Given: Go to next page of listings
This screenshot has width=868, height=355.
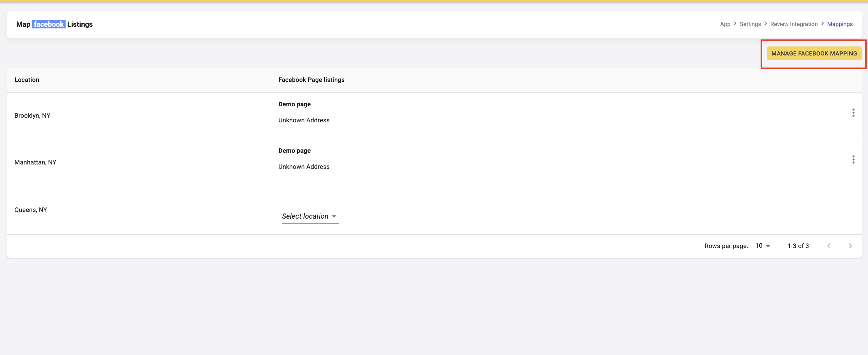Looking at the screenshot, I should (x=850, y=246).
